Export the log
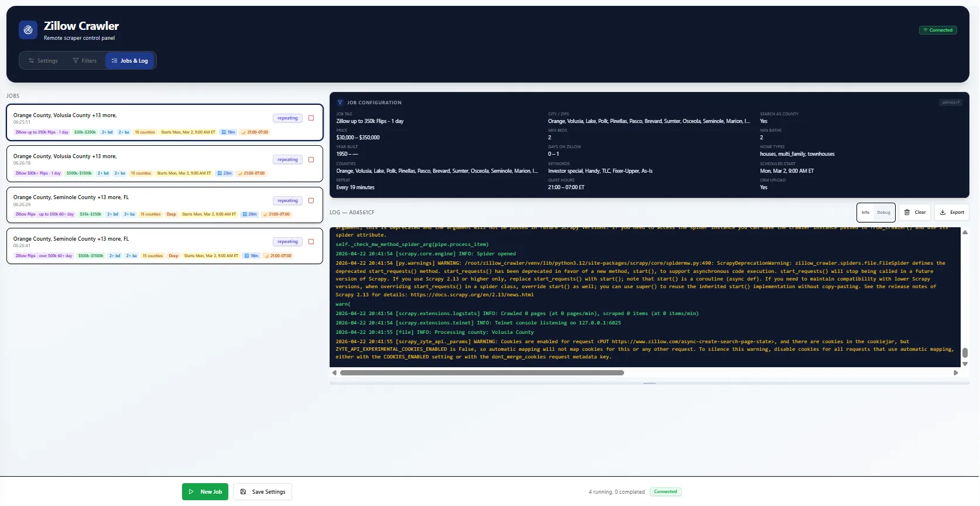 [x=952, y=213]
